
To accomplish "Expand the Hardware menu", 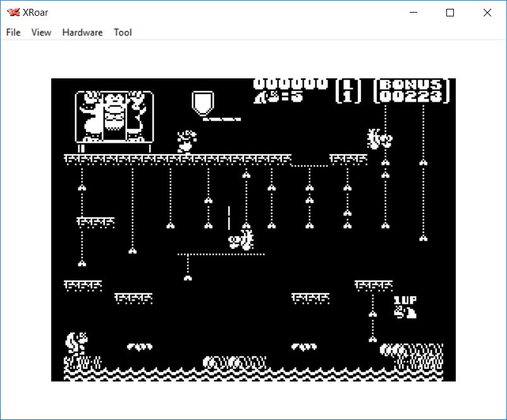I will click(82, 32).
